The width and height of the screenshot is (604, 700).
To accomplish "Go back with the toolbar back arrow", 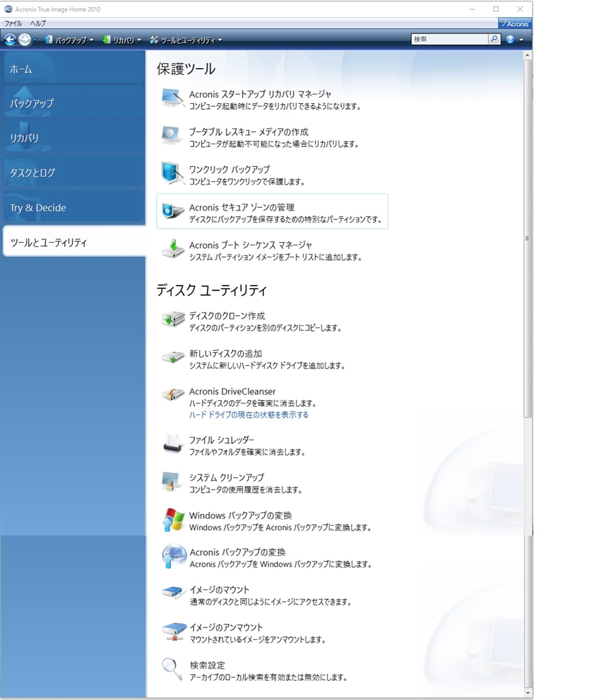I will [10, 40].
